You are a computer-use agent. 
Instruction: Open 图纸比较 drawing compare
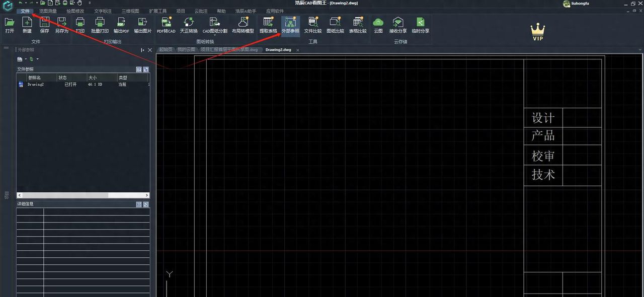pos(336,25)
